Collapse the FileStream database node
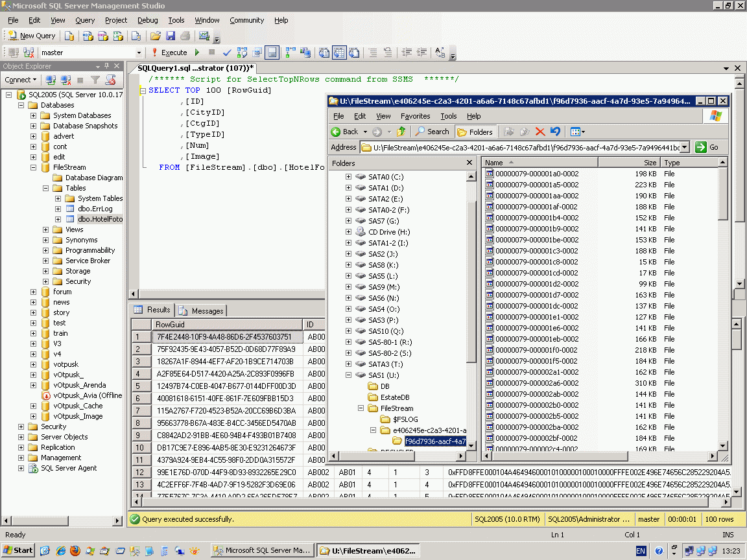The image size is (747, 560). (34, 167)
